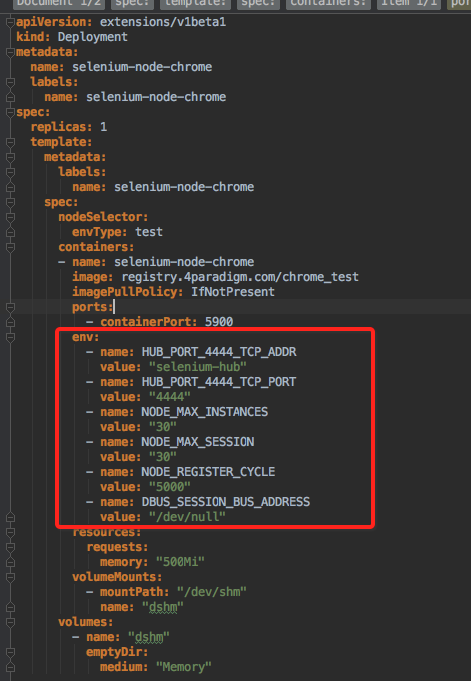471x681 pixels.
Task: Click fold-end marker beside memory line
Action: (x=10, y=562)
